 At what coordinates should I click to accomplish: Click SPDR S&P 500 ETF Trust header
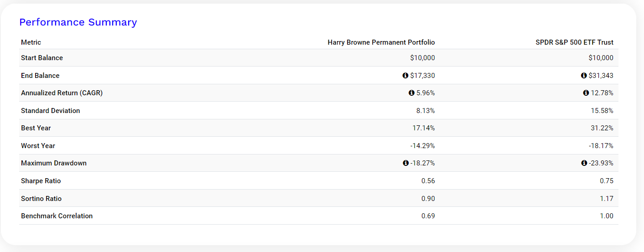click(574, 42)
